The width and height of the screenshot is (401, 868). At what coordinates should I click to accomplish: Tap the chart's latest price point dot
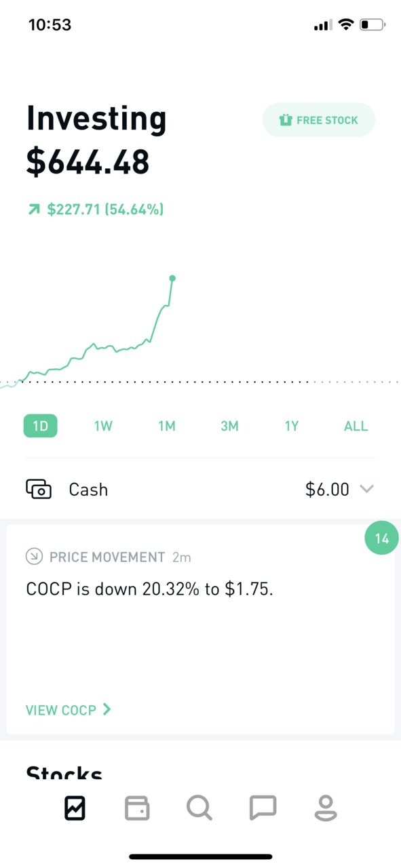pos(172,278)
